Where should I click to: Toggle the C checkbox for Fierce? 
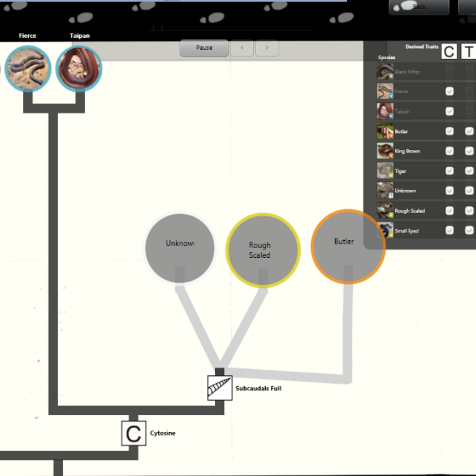(450, 91)
